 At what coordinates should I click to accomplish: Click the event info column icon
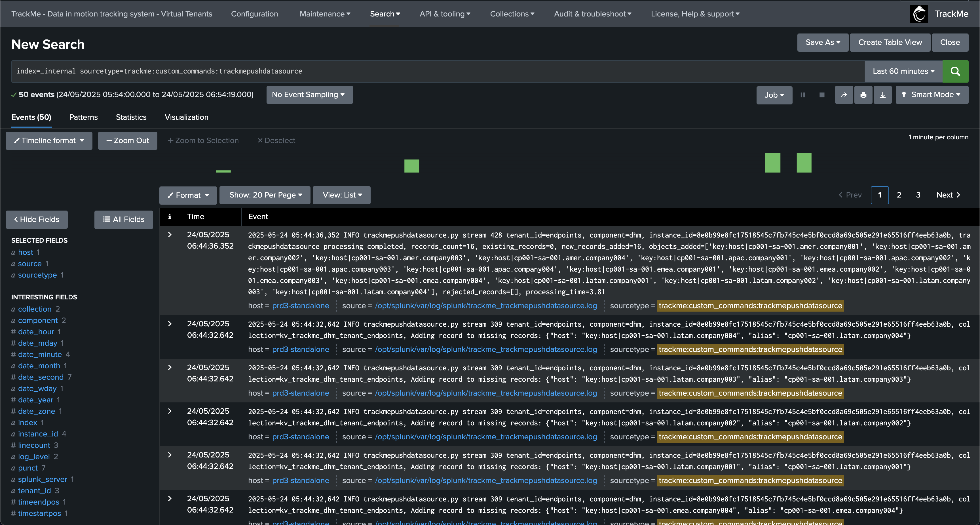click(x=170, y=217)
